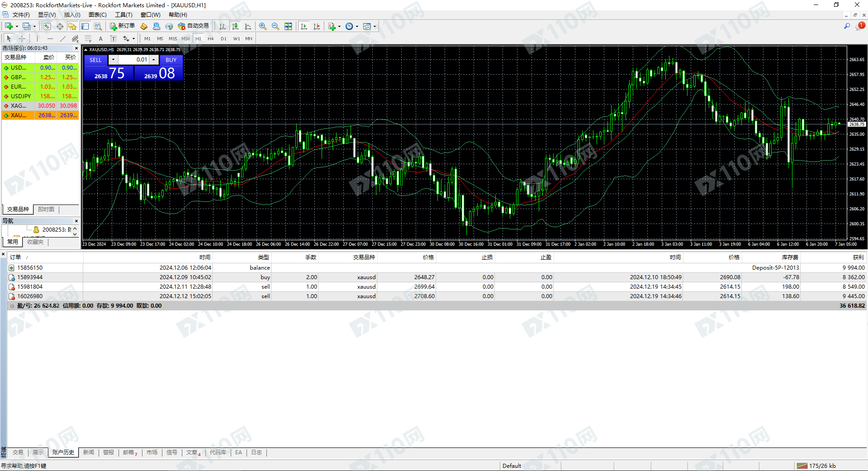Screen dimensions: 868x471
Task: Select the Equidistant Channel tool
Action: tap(76, 38)
